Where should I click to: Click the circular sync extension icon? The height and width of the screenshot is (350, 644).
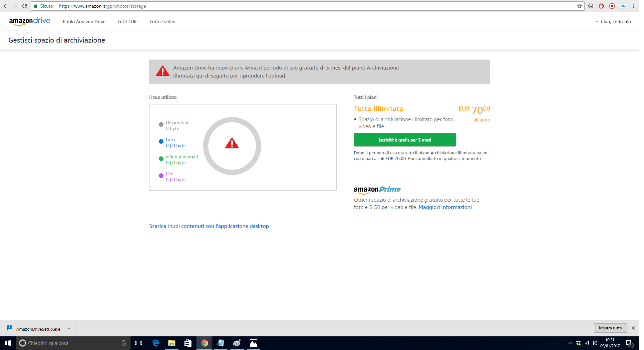coord(591,6)
